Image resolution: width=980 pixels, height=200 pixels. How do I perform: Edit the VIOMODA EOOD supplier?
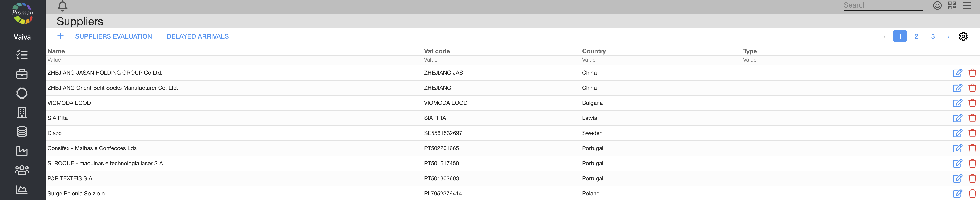[957, 103]
